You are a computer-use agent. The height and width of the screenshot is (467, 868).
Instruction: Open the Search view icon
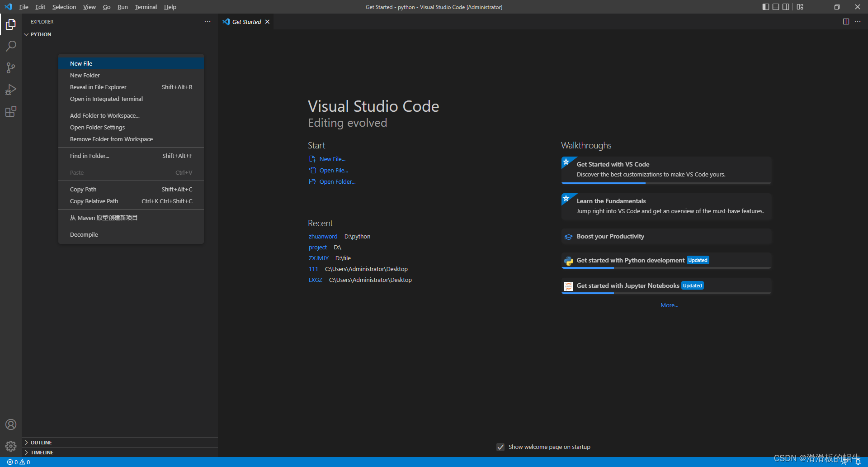pyautogui.click(x=11, y=46)
